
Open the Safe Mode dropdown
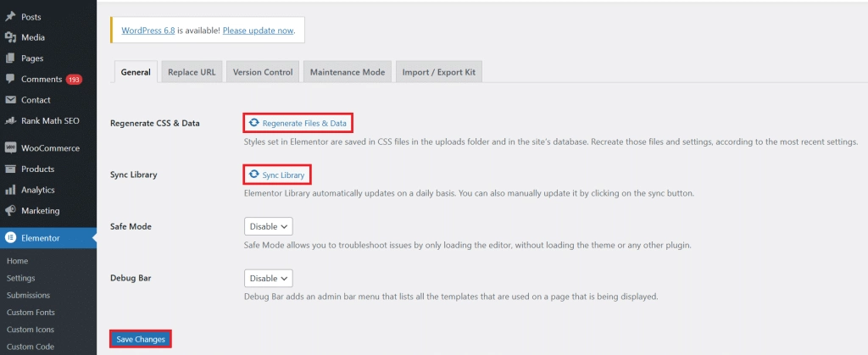point(269,226)
